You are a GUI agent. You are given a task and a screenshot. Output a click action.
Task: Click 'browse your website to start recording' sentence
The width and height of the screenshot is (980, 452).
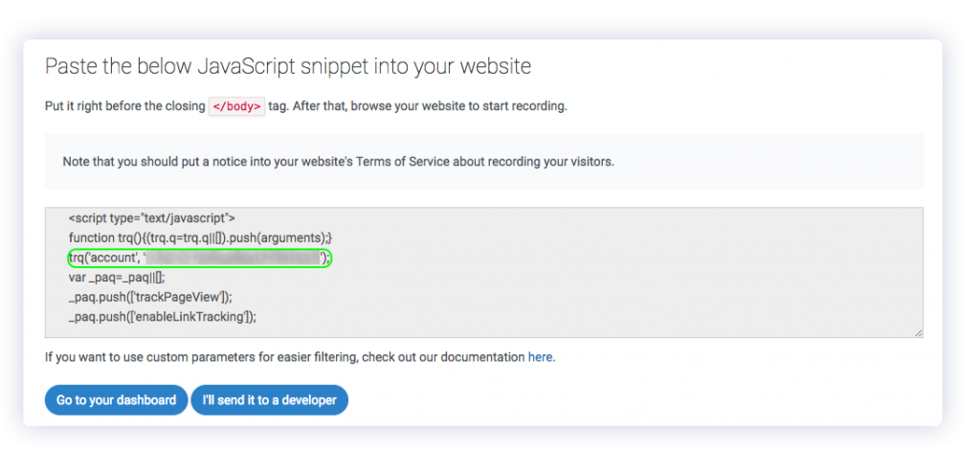(458, 106)
